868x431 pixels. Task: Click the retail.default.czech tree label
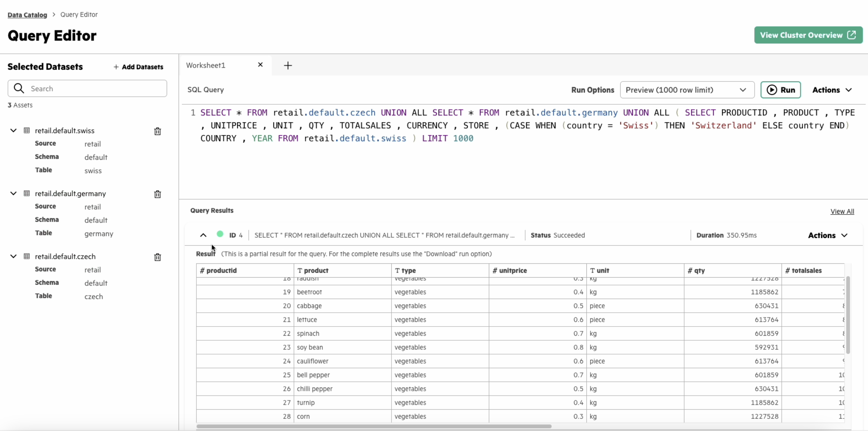65,256
